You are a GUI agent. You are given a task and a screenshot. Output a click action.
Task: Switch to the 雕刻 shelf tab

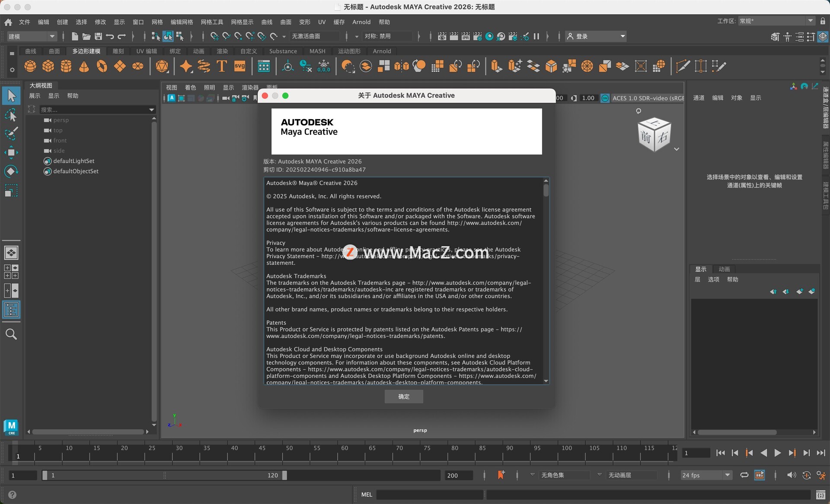coord(118,51)
